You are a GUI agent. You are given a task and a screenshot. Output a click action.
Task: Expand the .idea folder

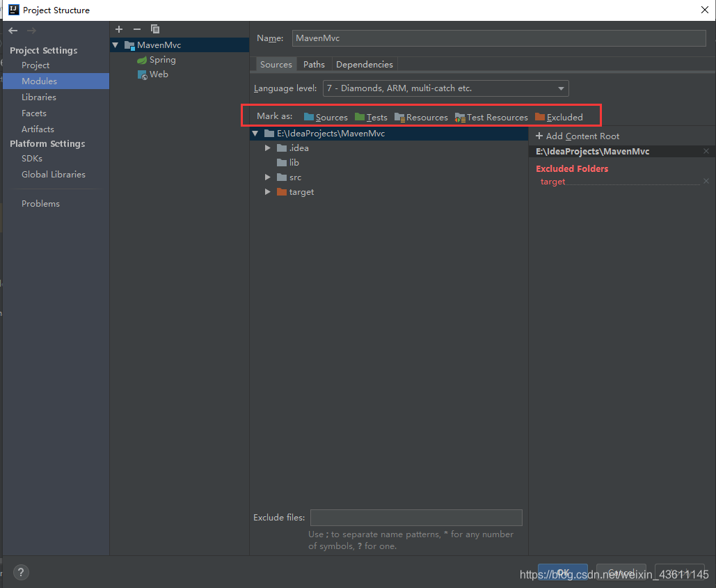[268, 148]
